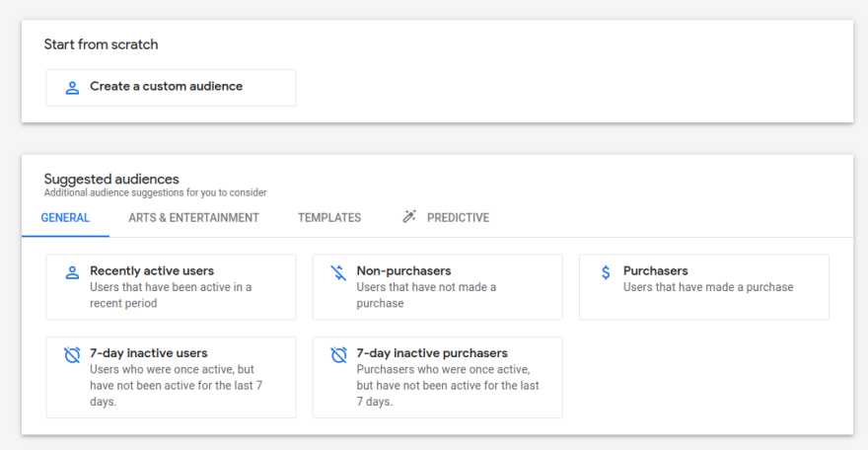868x450 pixels.
Task: Open the Arts & Entertainment tab
Action: pos(193,217)
